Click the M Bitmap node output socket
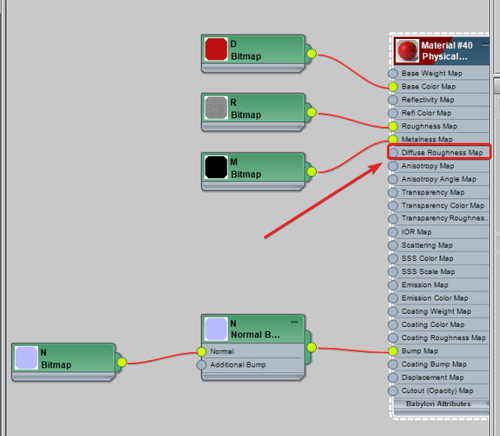This screenshot has height=436, width=500. pos(311,172)
